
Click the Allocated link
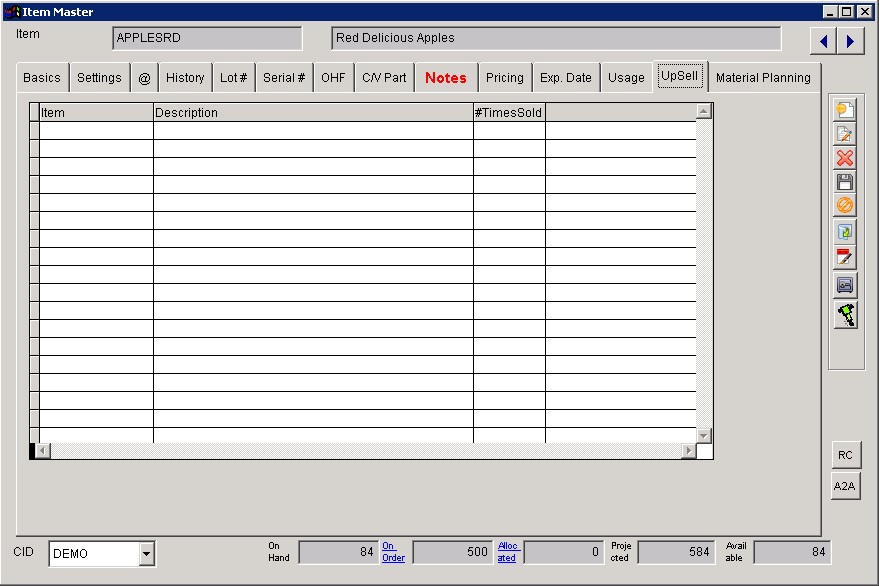[x=509, y=552]
